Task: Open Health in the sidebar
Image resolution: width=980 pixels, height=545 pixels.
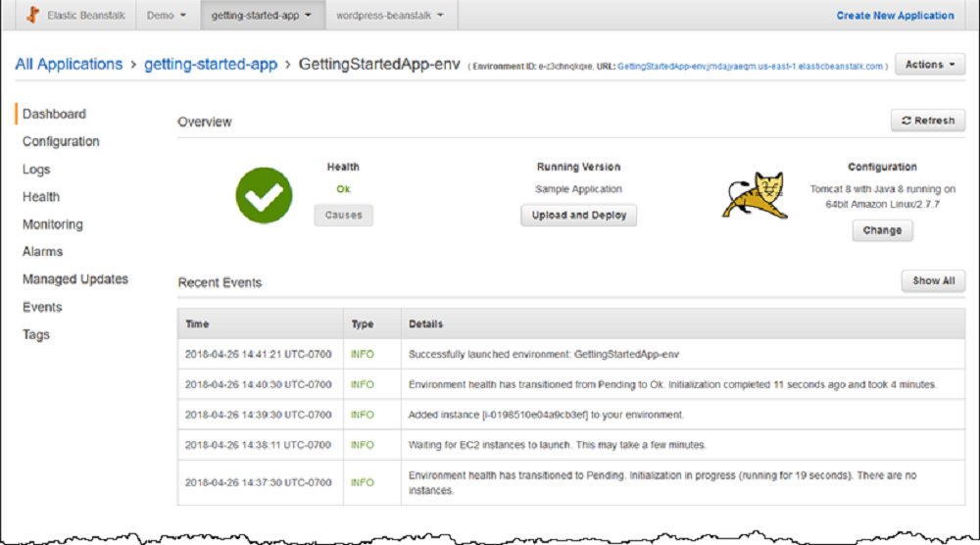Action: [41, 197]
